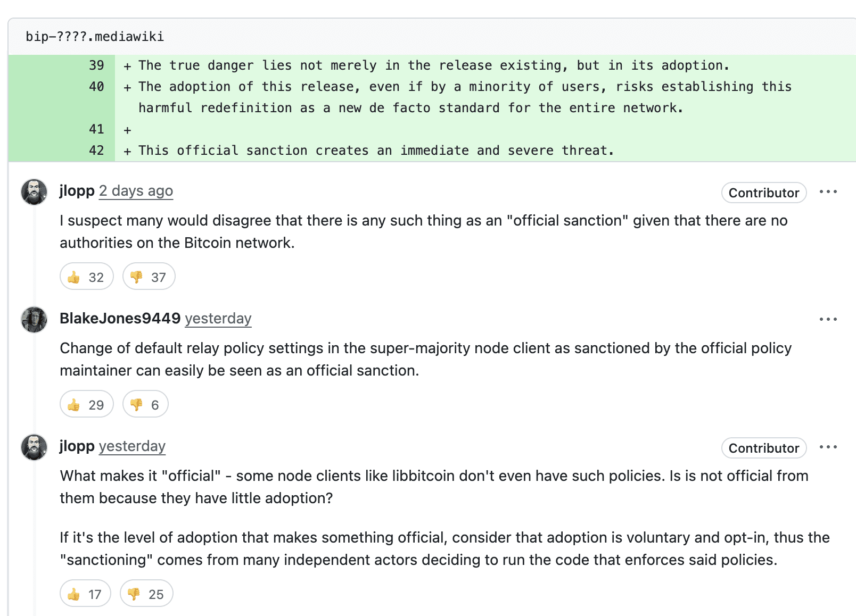856x616 pixels.
Task: Toggle thumbs up reaction with 29 votes
Action: (x=86, y=404)
